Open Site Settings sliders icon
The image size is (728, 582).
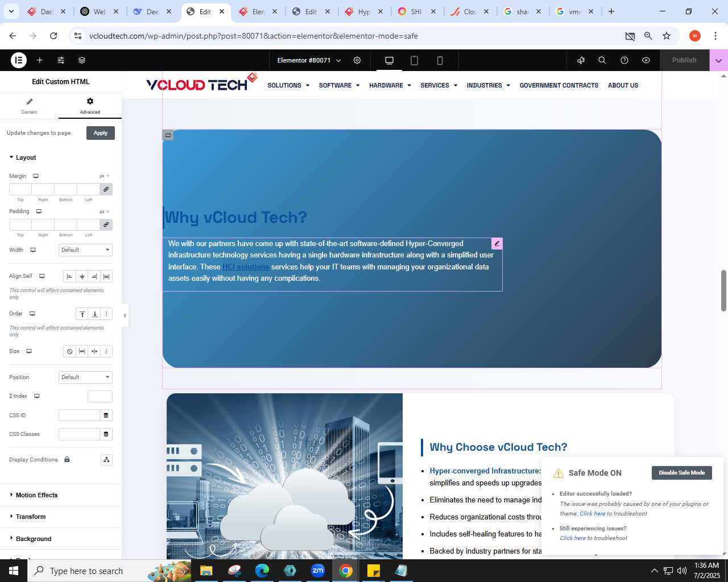coord(61,60)
